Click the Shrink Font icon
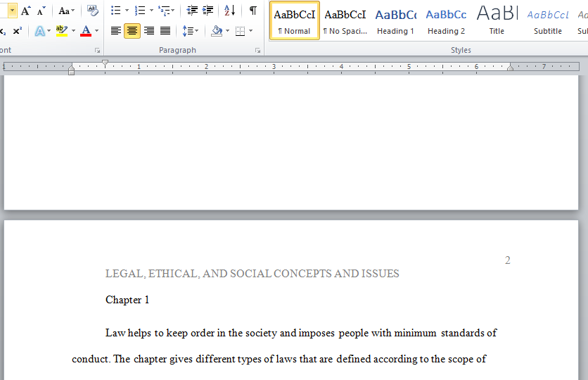Viewport: 588px width, 380px height. point(41,11)
